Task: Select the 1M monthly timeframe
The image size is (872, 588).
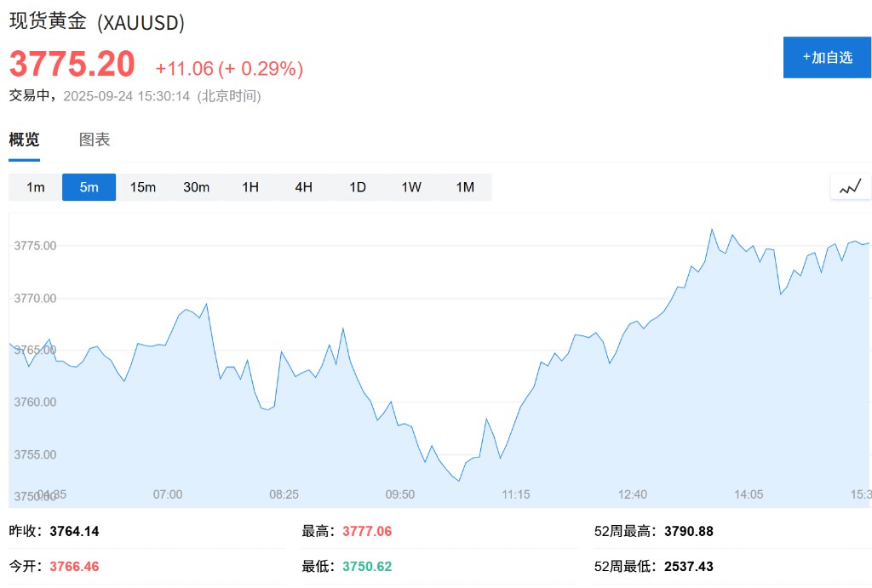Action: (x=465, y=187)
